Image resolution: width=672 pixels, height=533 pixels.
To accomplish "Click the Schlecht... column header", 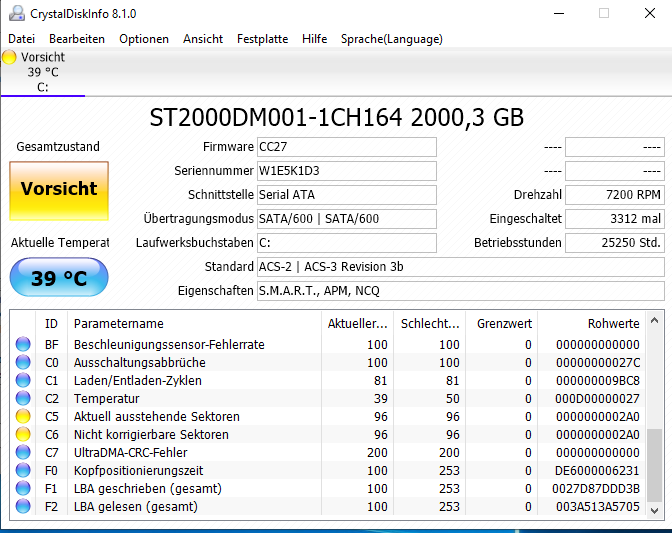I will click(429, 323).
